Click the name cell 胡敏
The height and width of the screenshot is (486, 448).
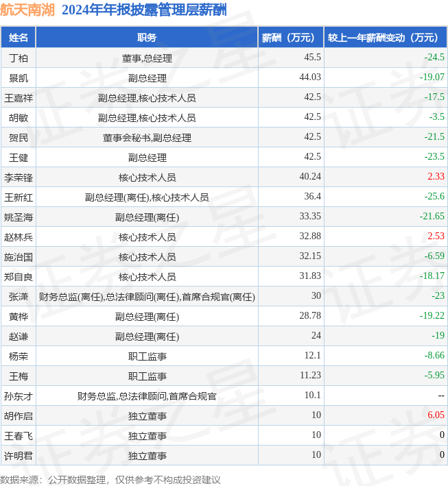pos(19,118)
